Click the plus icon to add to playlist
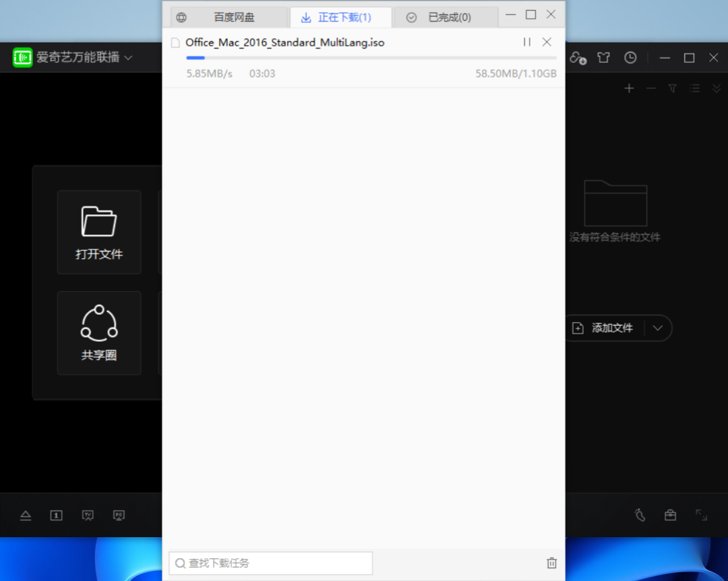This screenshot has height=581, width=728. [x=629, y=88]
